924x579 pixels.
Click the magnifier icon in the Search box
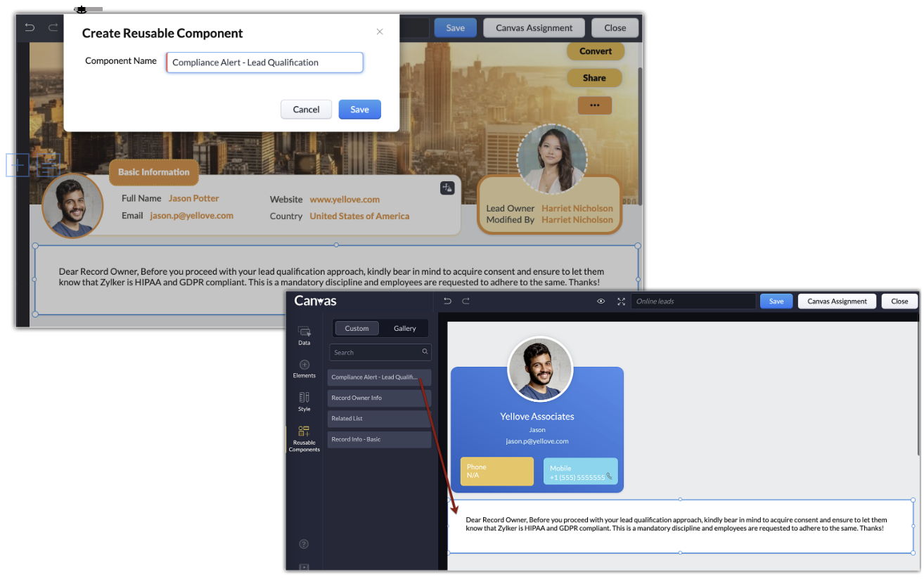click(x=425, y=352)
